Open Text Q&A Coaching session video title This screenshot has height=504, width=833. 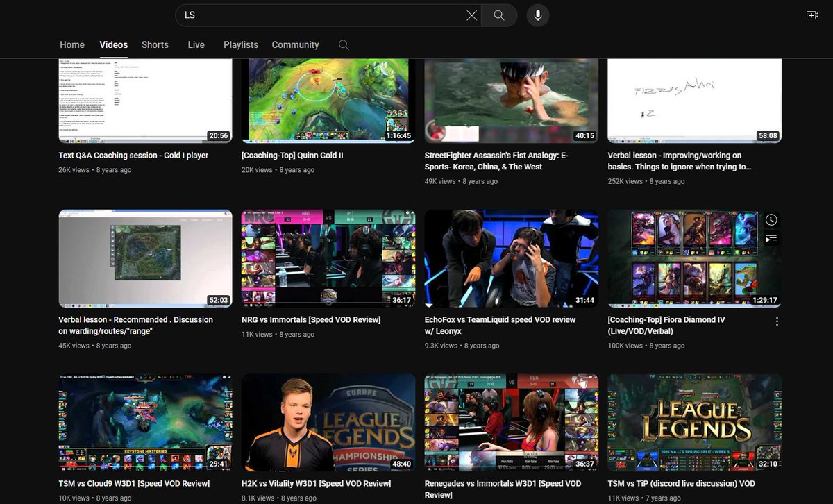133,156
